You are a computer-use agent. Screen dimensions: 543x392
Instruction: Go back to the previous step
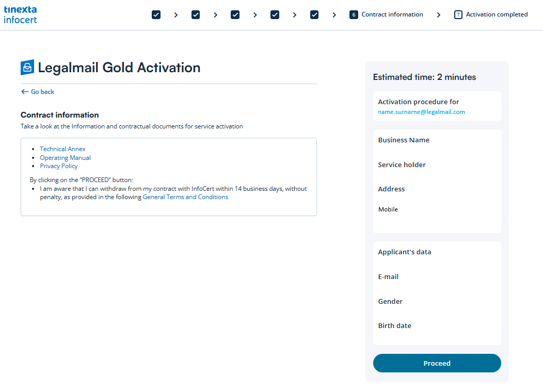point(38,92)
